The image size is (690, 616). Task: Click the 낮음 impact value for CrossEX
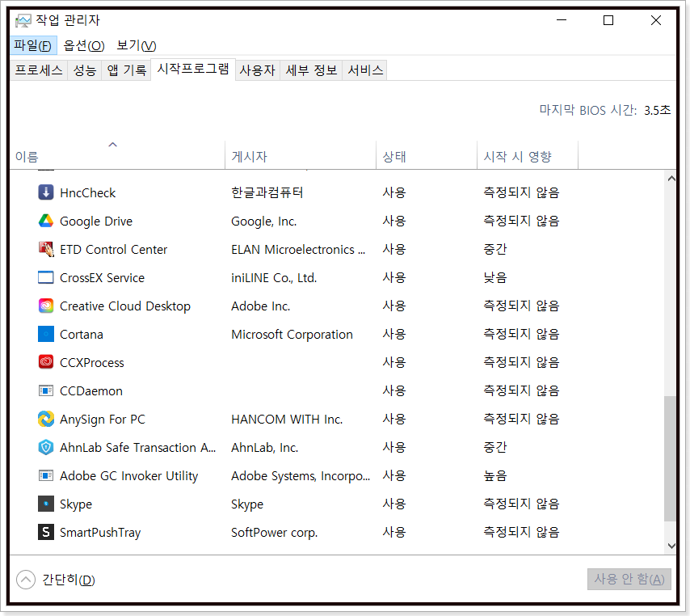pos(495,277)
